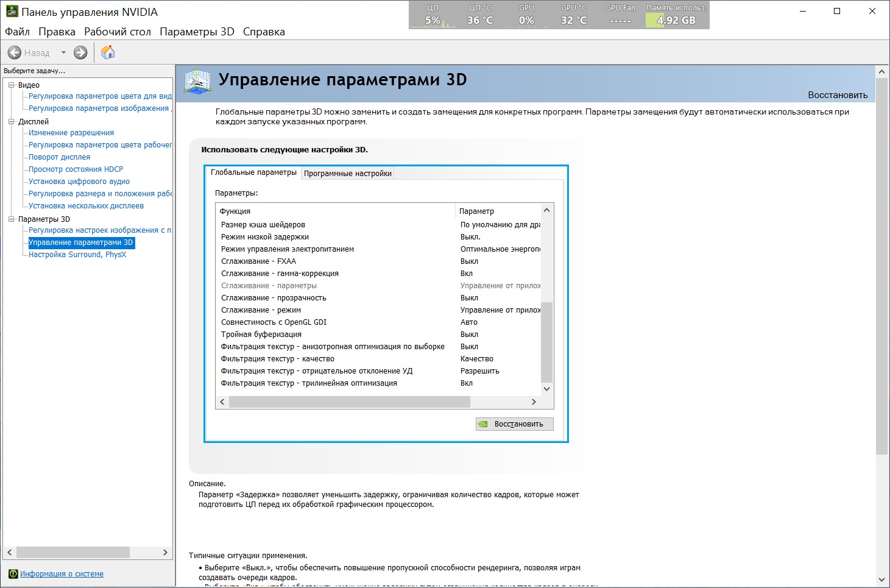
Task: Click settings list scroll-right arrow
Action: point(534,402)
